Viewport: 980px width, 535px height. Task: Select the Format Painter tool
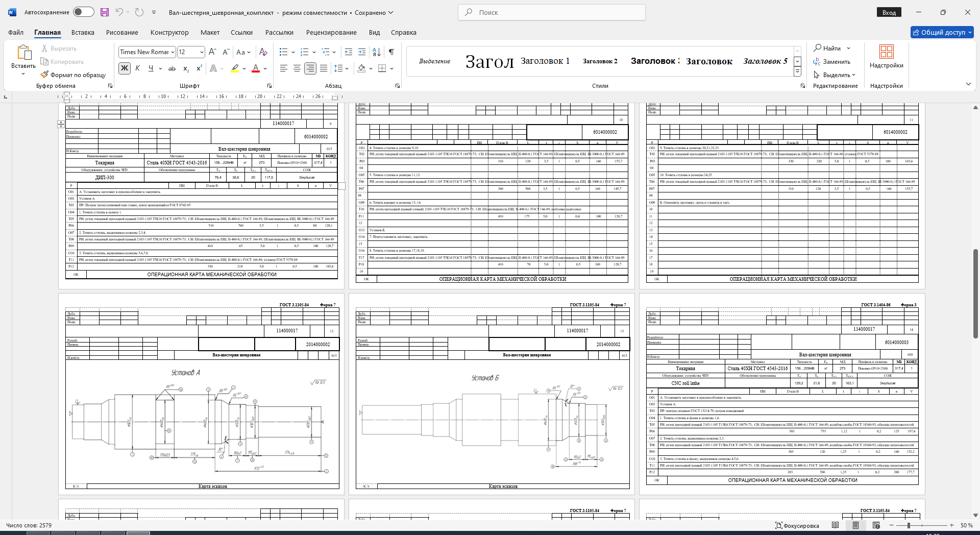coord(73,75)
